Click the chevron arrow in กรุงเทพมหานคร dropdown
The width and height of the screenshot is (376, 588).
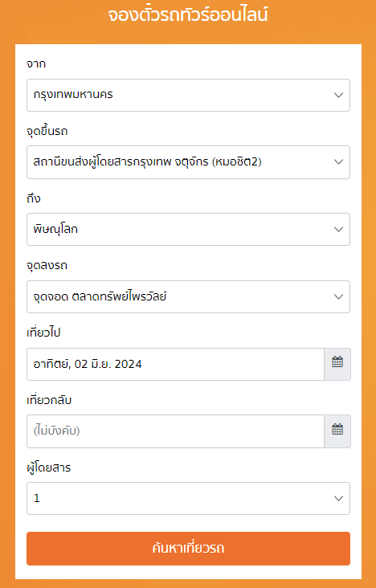tap(338, 96)
